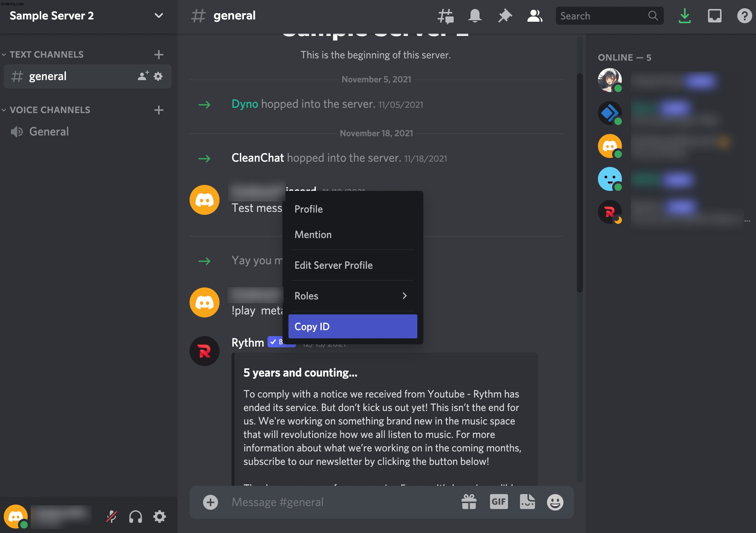Open the Threads icon in the header
Viewport: 756px width, 533px height.
point(445,16)
